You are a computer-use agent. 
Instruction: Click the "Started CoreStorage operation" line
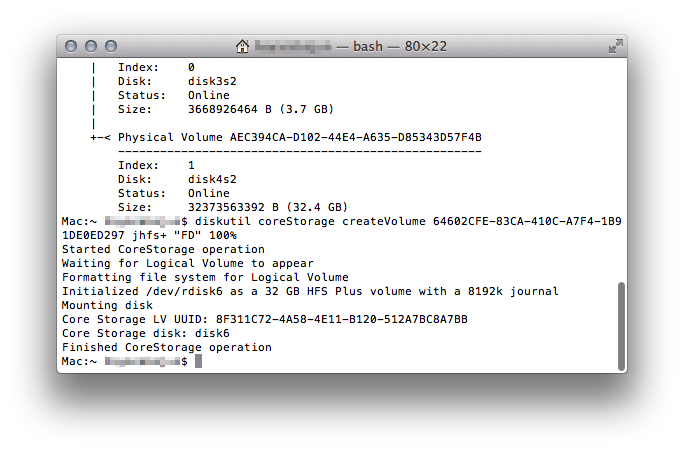point(163,249)
